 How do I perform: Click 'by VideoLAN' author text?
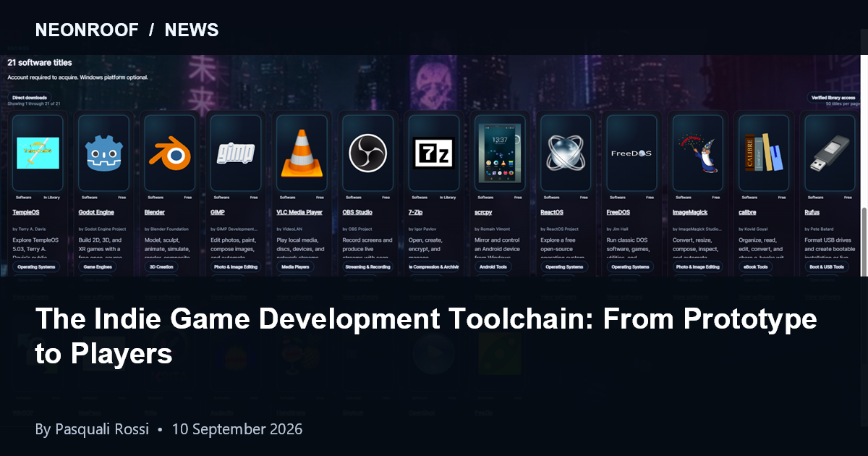(x=290, y=229)
